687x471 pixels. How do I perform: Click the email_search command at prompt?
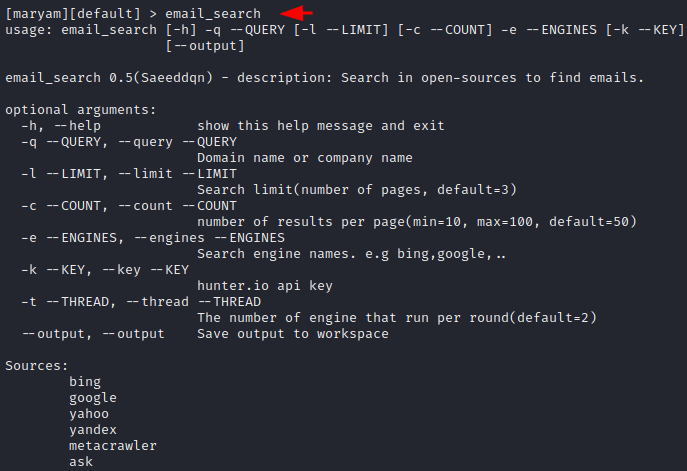(213, 14)
